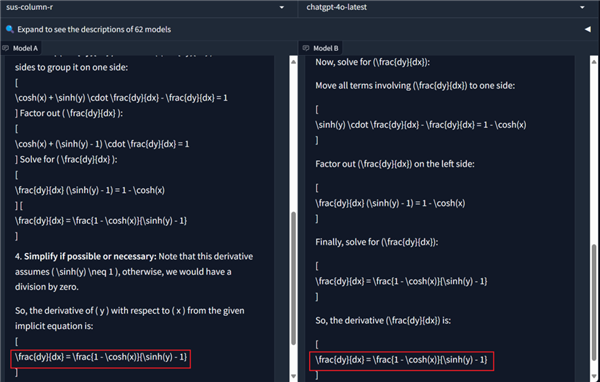600x382 pixels.
Task: Toggle the triangle arrow on descriptions row
Action: coord(588,29)
